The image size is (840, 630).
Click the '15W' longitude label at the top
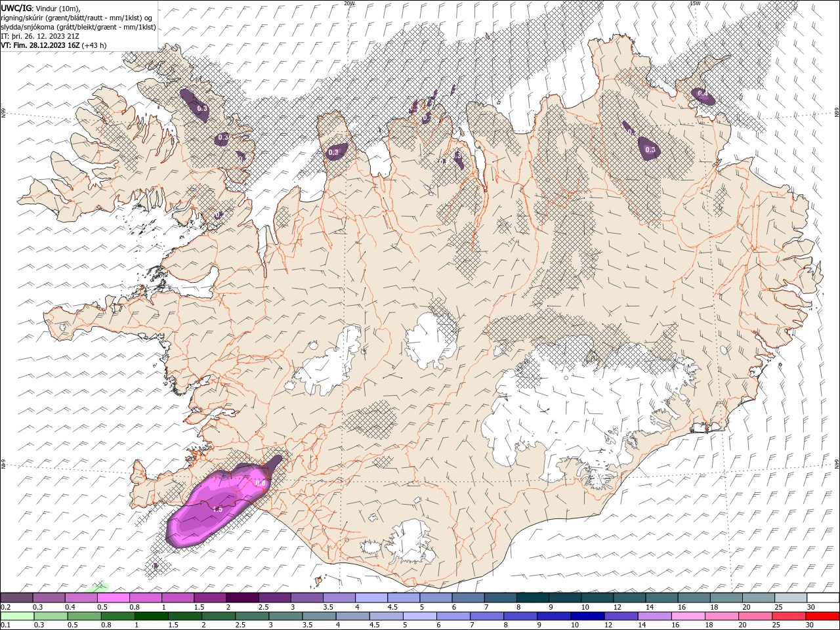point(695,3)
